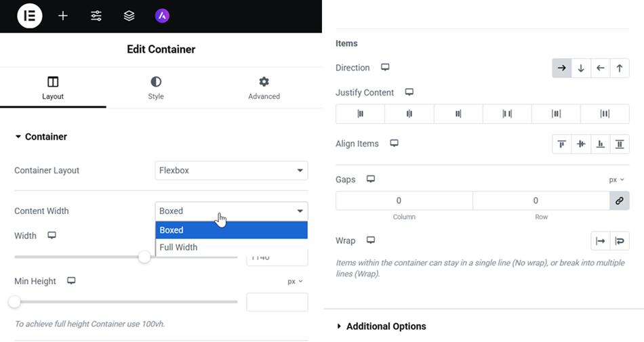
Task: Switch to the Advanced tab
Action: (264, 88)
